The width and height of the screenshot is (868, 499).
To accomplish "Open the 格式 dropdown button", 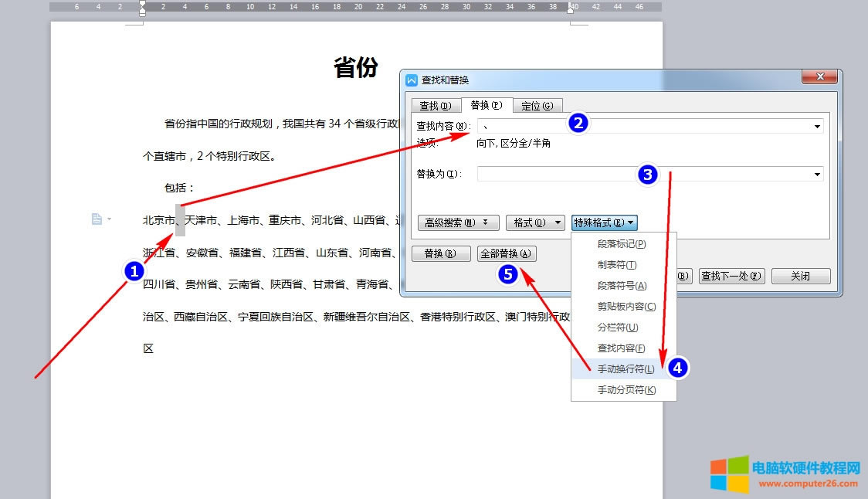I will [535, 222].
